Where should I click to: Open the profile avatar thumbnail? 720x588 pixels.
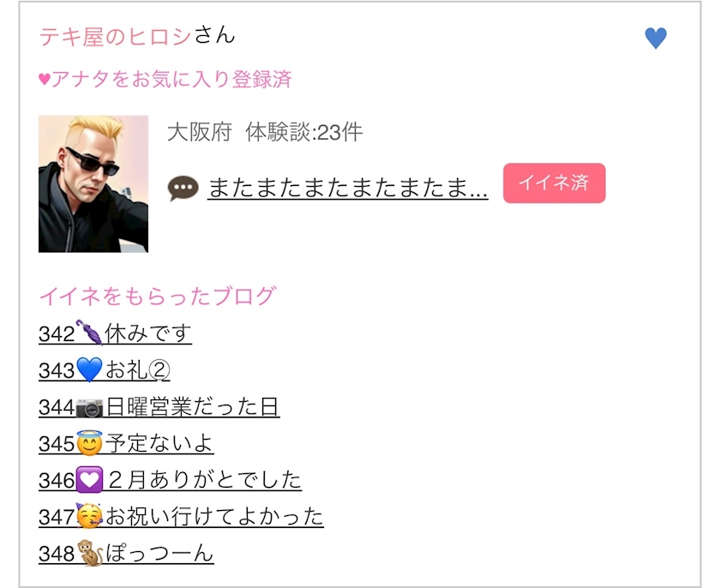[x=93, y=183]
